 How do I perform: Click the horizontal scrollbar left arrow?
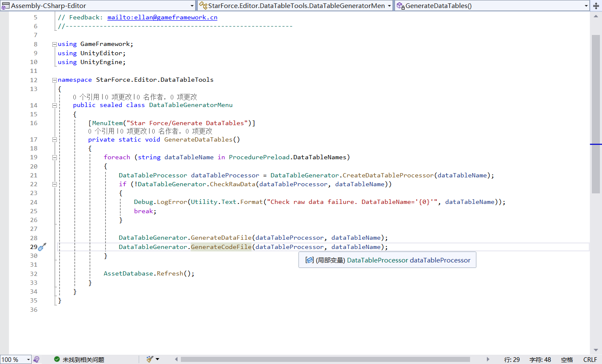(x=177, y=359)
